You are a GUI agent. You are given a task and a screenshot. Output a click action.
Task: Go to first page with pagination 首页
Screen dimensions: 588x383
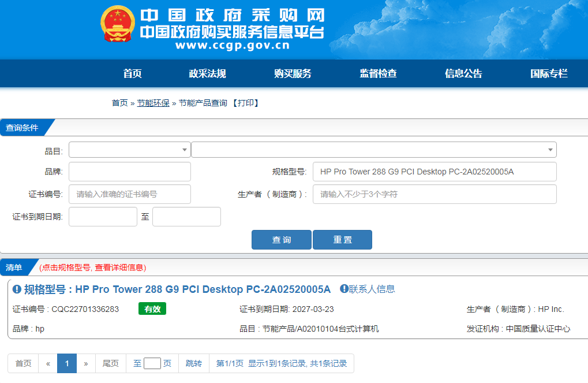(x=23, y=363)
